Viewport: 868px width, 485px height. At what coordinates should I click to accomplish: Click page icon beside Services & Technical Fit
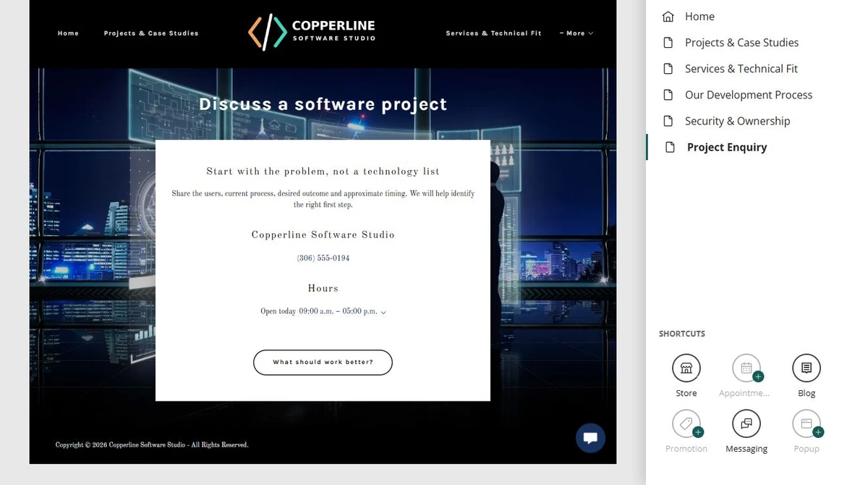(x=668, y=69)
